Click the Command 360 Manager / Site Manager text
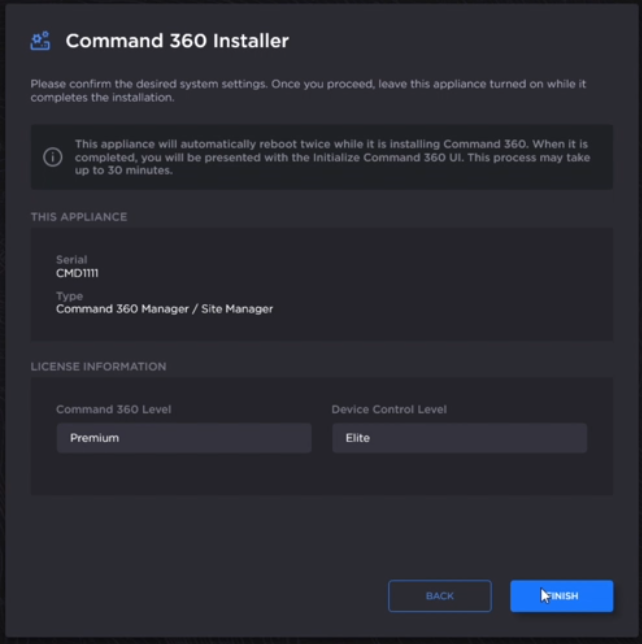The width and height of the screenshot is (642, 644). (164, 309)
